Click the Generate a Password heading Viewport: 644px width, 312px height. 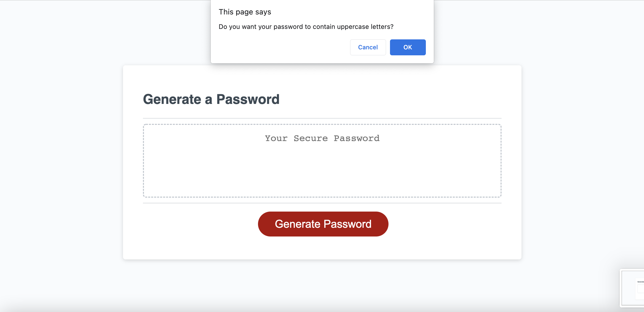(211, 99)
